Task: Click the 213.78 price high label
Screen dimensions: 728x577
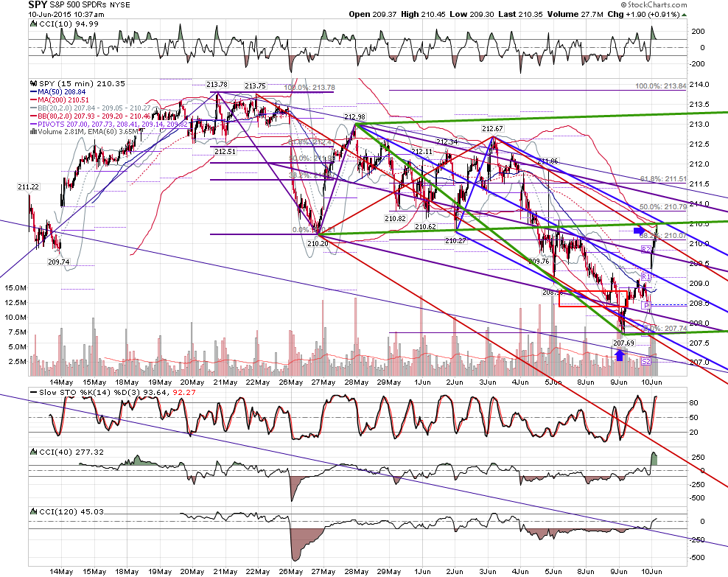Action: [217, 85]
